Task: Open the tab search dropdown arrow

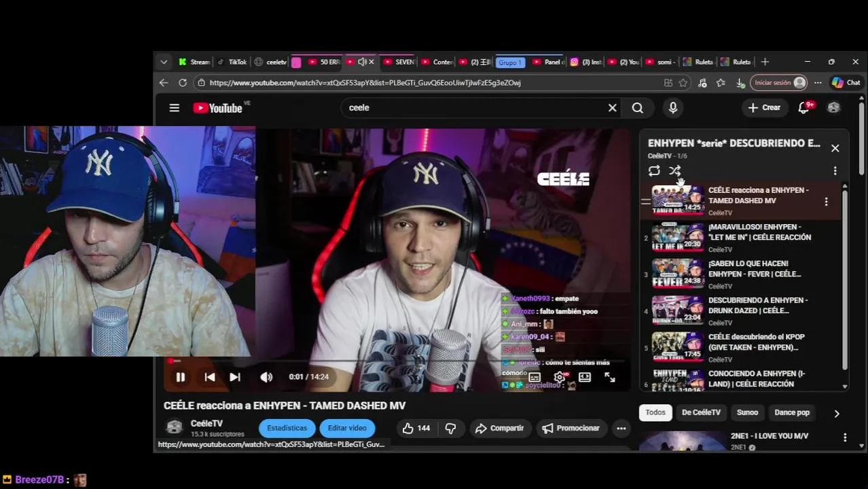Action: 164,62
